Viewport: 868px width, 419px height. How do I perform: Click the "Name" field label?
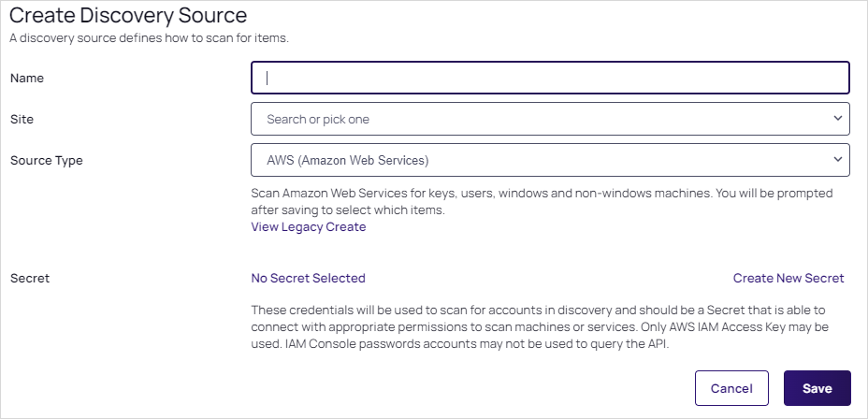pyautogui.click(x=27, y=79)
